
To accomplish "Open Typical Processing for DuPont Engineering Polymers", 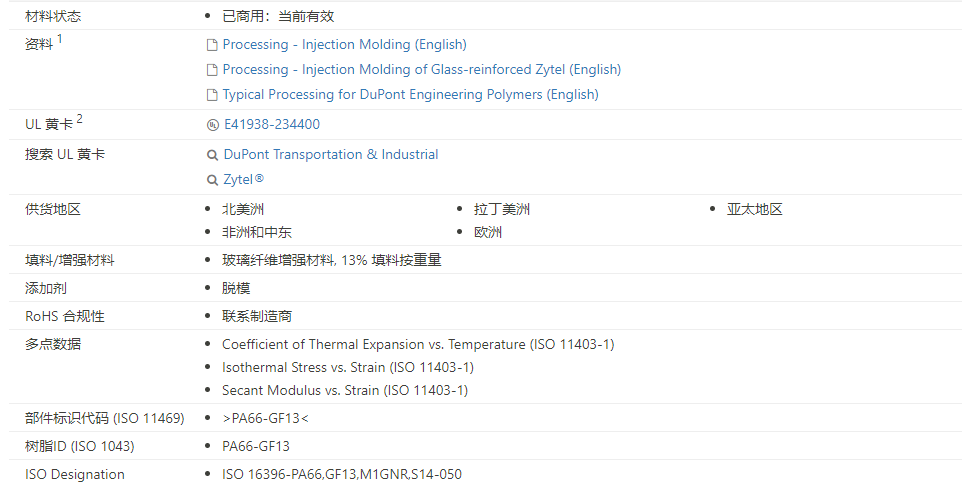I will pyautogui.click(x=410, y=95).
